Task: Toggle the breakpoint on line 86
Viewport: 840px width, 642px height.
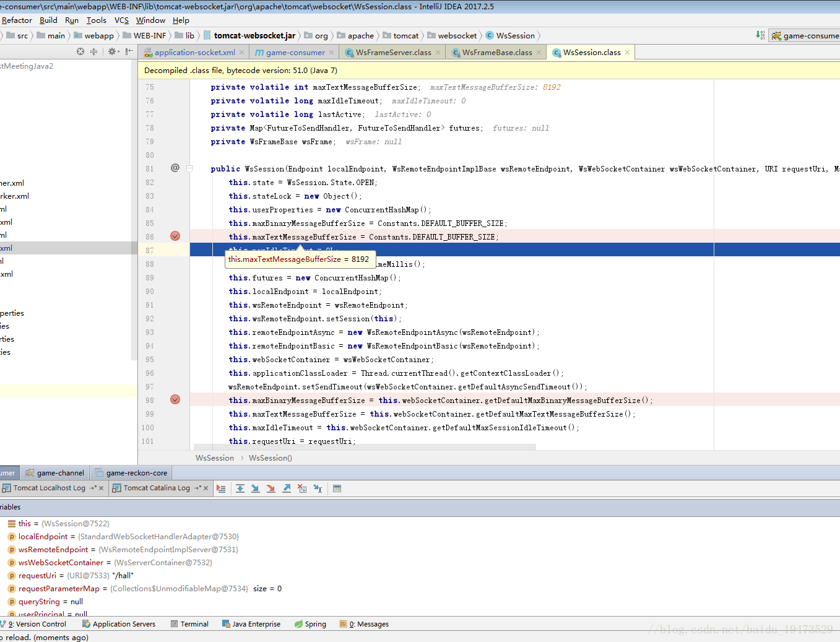Action: coord(175,236)
